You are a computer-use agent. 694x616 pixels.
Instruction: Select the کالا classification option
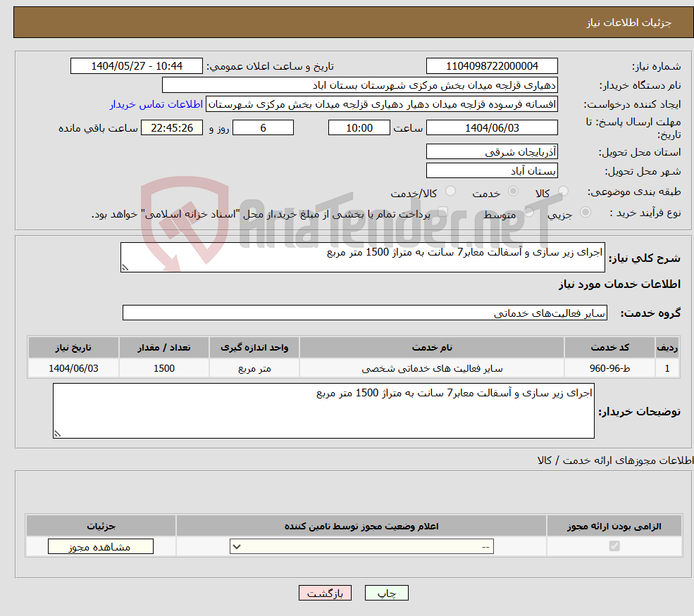pos(563,190)
